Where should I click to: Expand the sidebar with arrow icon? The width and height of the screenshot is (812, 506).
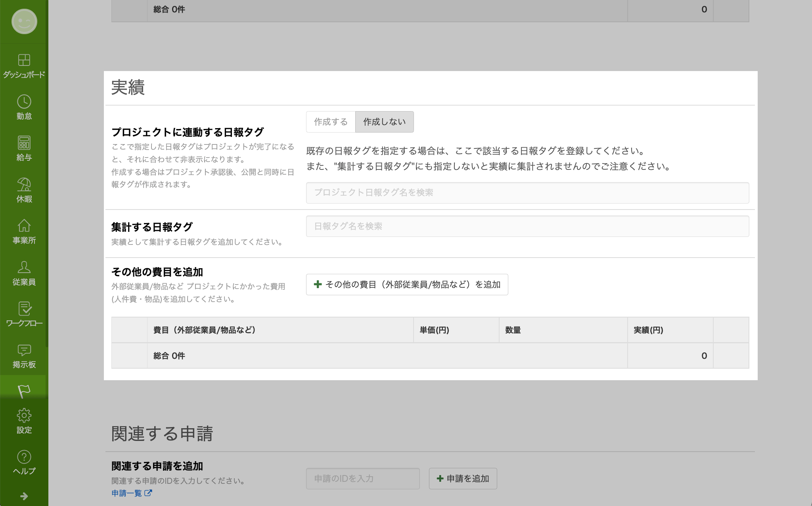(x=24, y=496)
